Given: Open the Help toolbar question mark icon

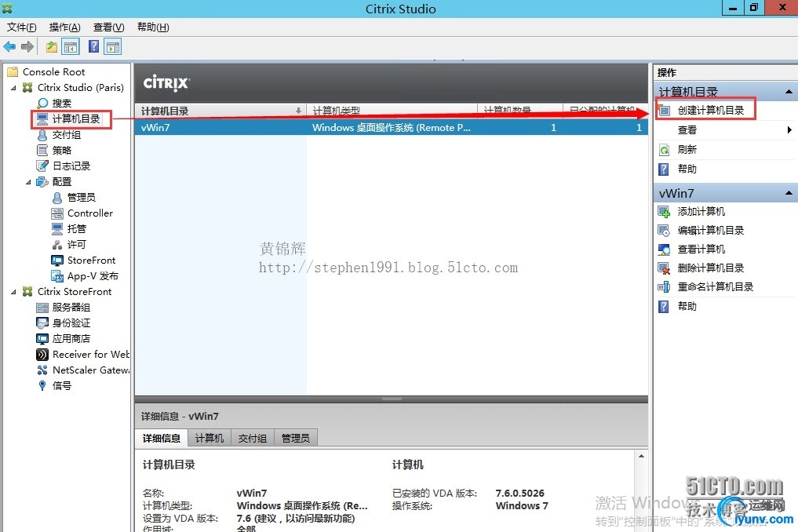Looking at the screenshot, I should tap(93, 47).
